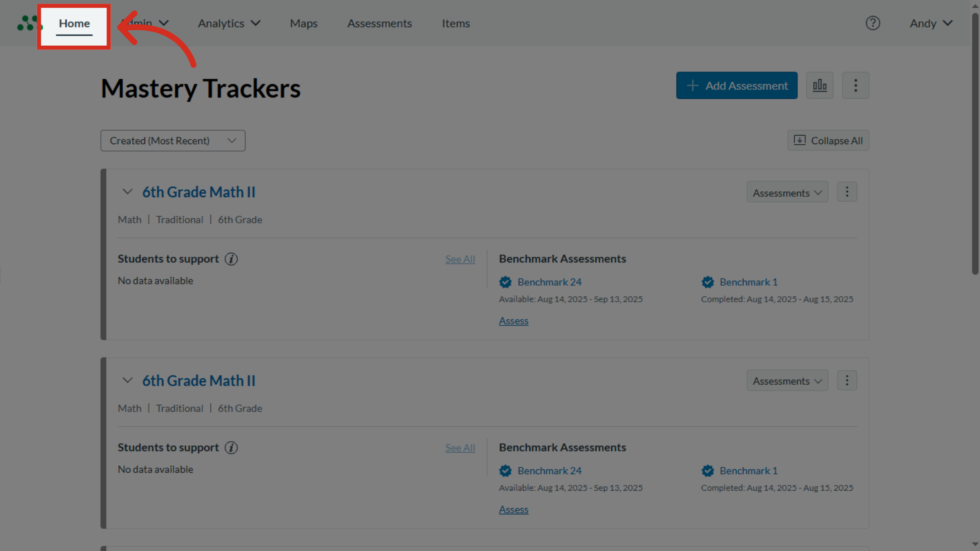Open the kebab menu on first 6th Grade Math II tracker

[x=847, y=191]
